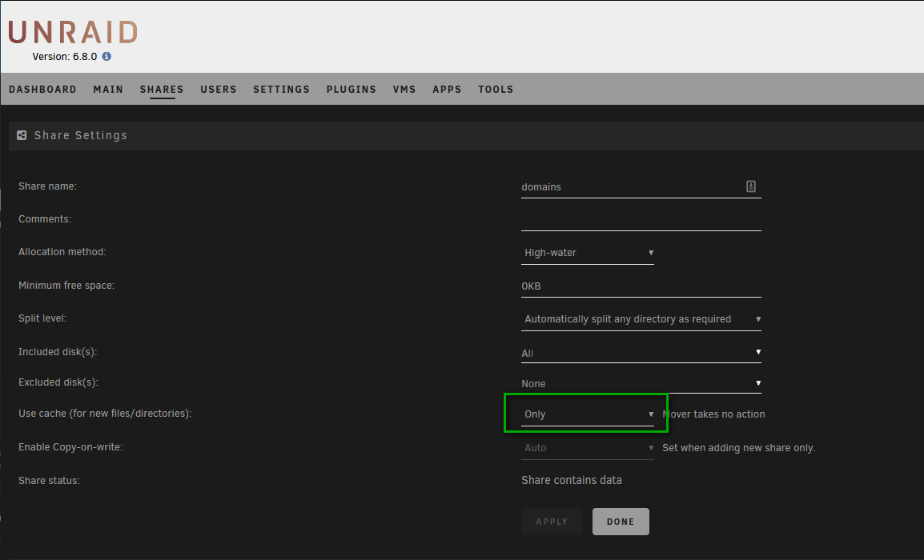Viewport: 924px width, 560px height.
Task: Click the 'Mover takes no action' note
Action: [713, 414]
